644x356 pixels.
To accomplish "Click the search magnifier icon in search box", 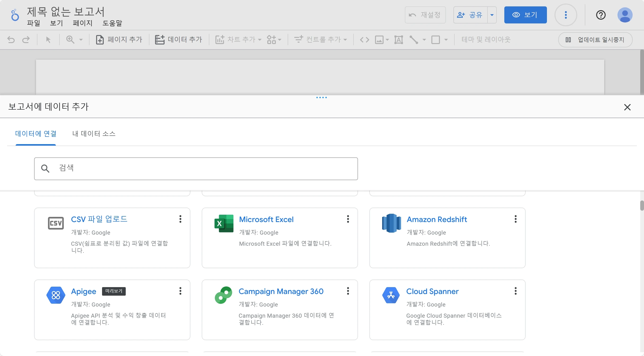I will click(x=45, y=169).
